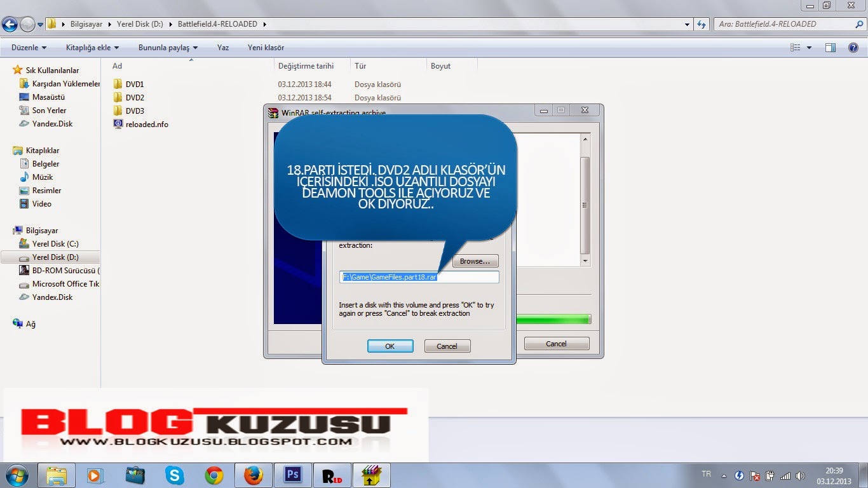Confirm the volume dialog with OK
Image resolution: width=868 pixels, height=488 pixels.
(x=390, y=346)
